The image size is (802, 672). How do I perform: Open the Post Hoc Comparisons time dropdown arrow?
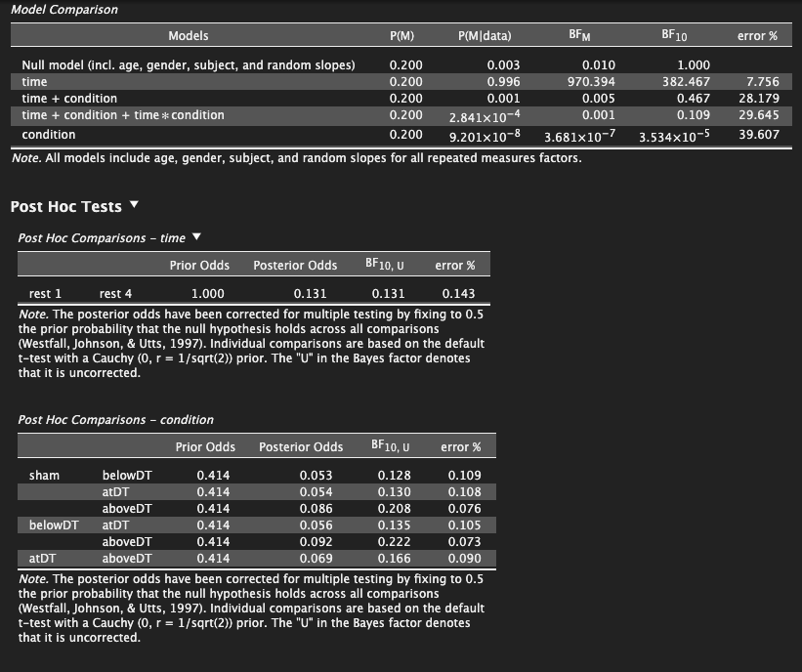coord(196,237)
